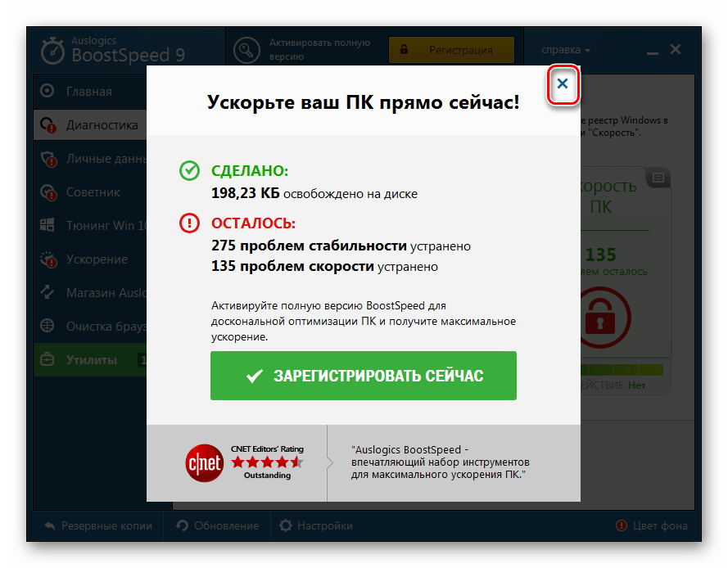Select the Диагностика sidebar item
This screenshot has height=568, width=728.
coord(90,125)
